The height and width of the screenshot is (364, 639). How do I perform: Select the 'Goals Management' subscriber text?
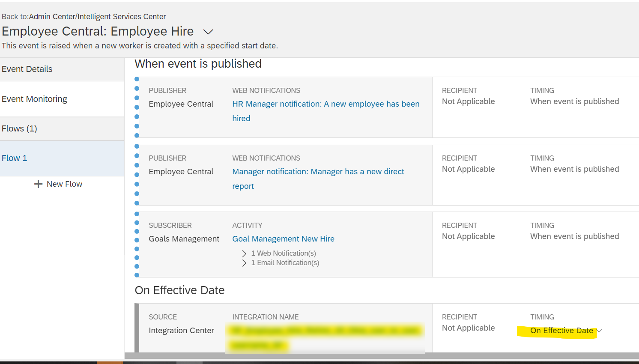pos(184,239)
